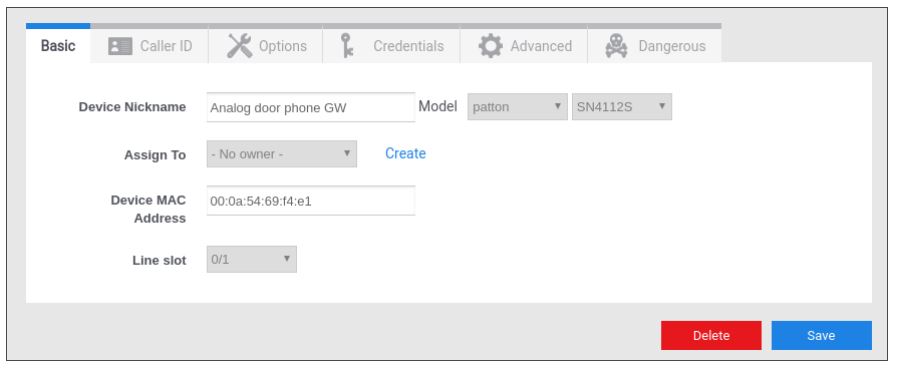Open the SN4112S model dropdown
The image size is (900, 375).
tap(622, 107)
